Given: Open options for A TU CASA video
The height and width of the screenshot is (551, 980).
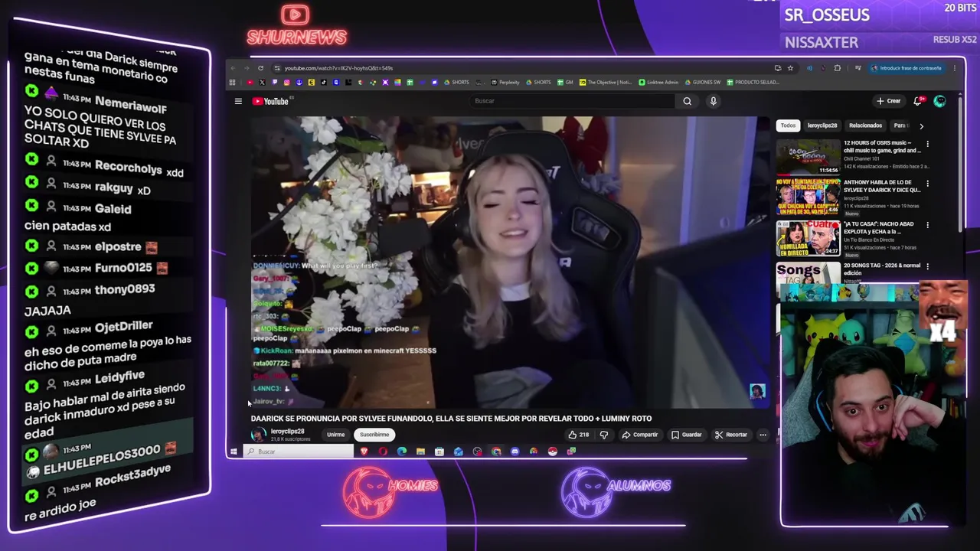Looking at the screenshot, I should (927, 225).
